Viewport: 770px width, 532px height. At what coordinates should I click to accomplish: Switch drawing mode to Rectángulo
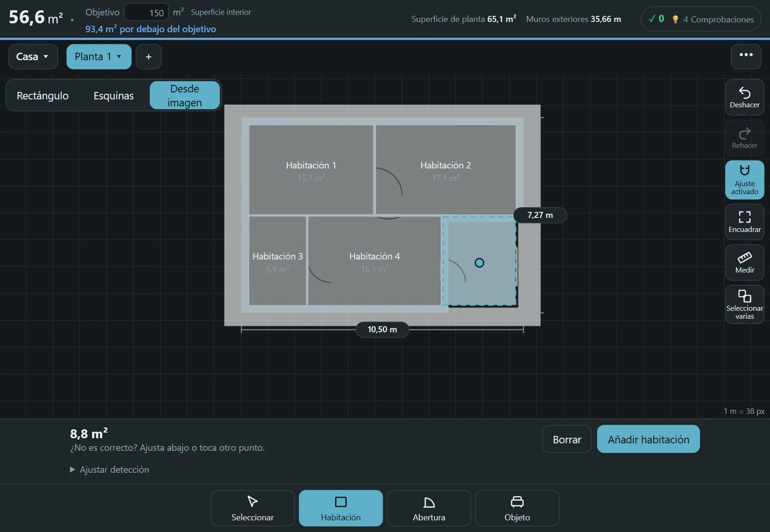[42, 96]
